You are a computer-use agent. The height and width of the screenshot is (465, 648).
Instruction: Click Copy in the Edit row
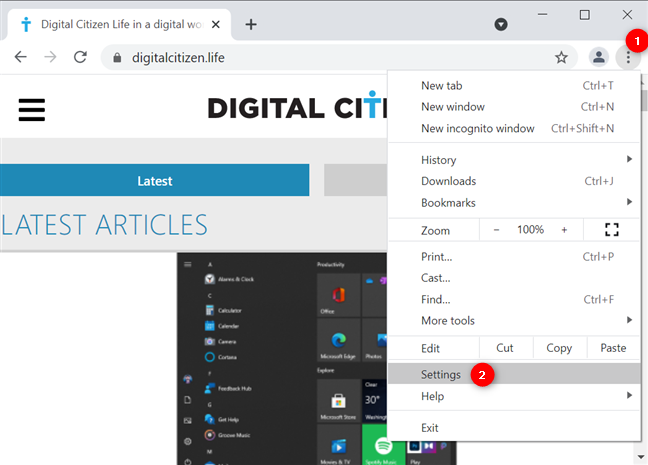pos(559,348)
